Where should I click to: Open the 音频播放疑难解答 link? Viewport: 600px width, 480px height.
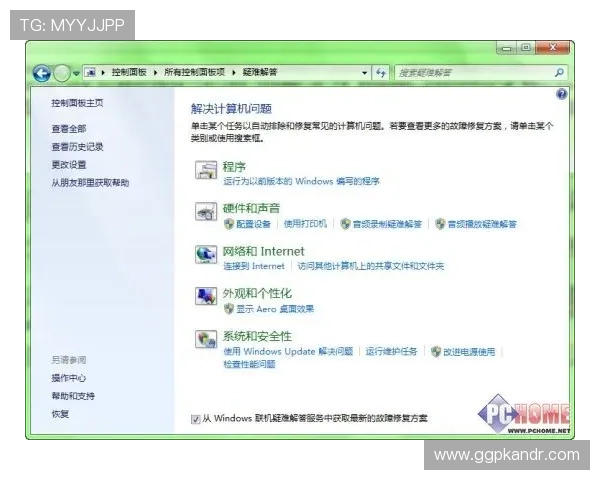coord(482,224)
